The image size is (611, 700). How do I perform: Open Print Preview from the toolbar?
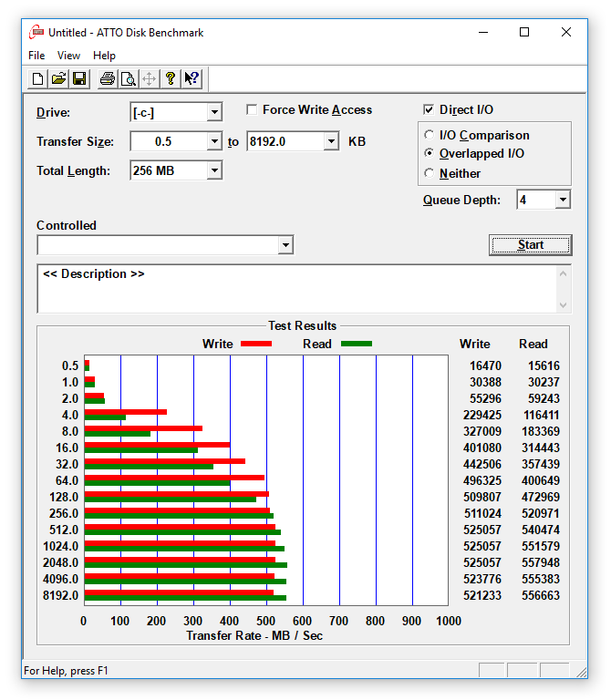point(129,78)
